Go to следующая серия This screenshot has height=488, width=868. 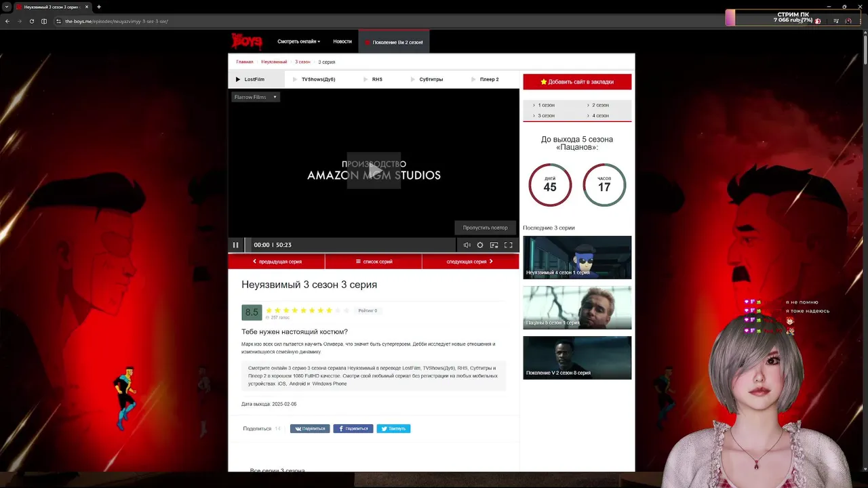[470, 262]
